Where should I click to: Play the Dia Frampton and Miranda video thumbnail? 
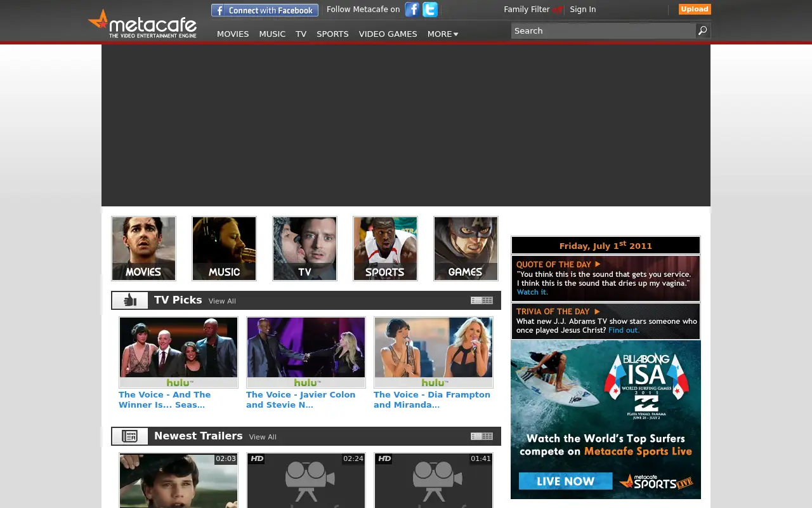433,352
